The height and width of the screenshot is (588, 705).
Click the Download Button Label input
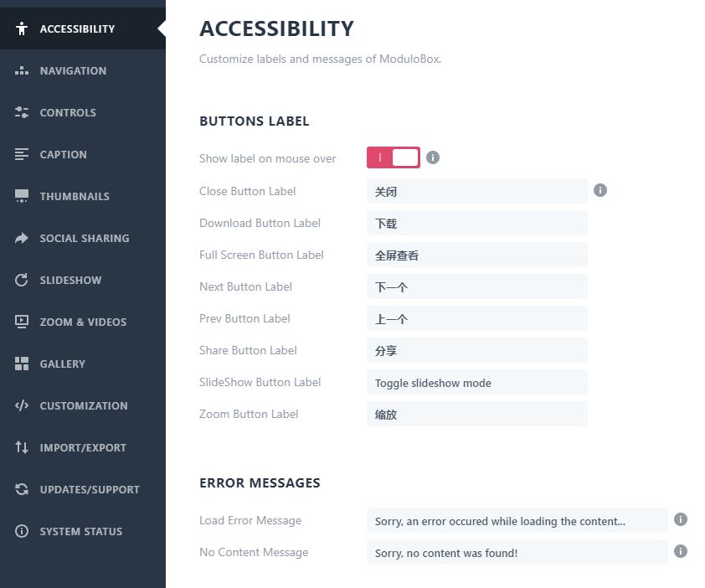[476, 224]
